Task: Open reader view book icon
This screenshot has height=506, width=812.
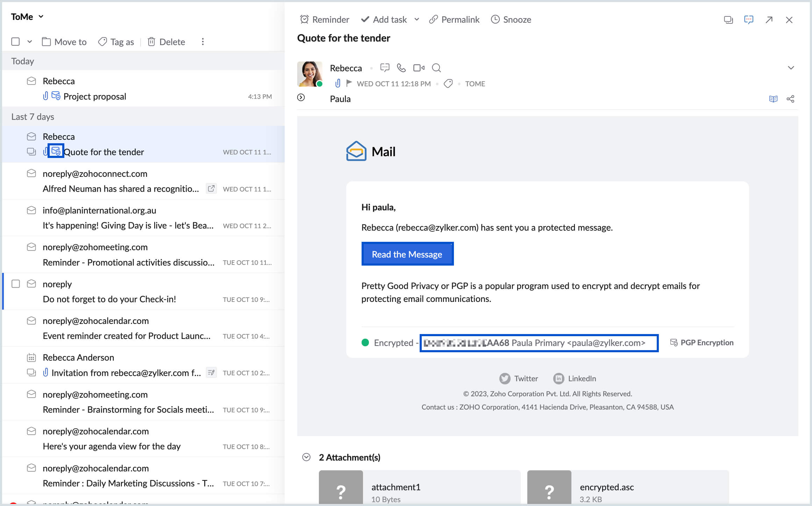Action: pos(773,99)
